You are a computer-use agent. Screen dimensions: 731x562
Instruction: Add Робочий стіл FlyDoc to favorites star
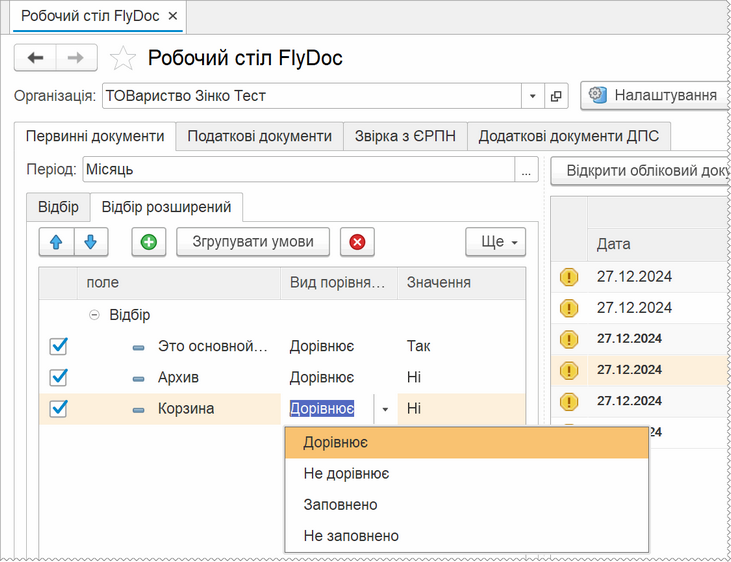(x=122, y=59)
